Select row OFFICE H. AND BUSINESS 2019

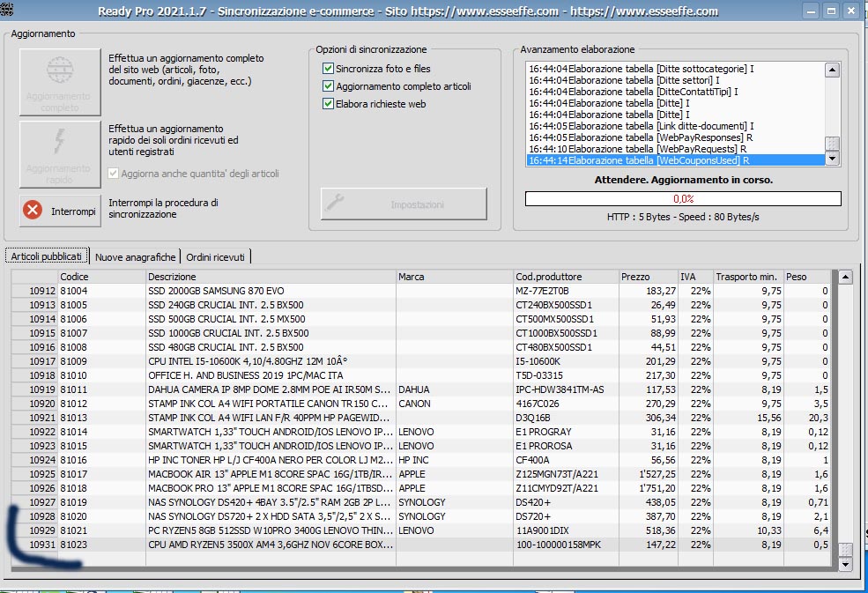tap(421, 375)
